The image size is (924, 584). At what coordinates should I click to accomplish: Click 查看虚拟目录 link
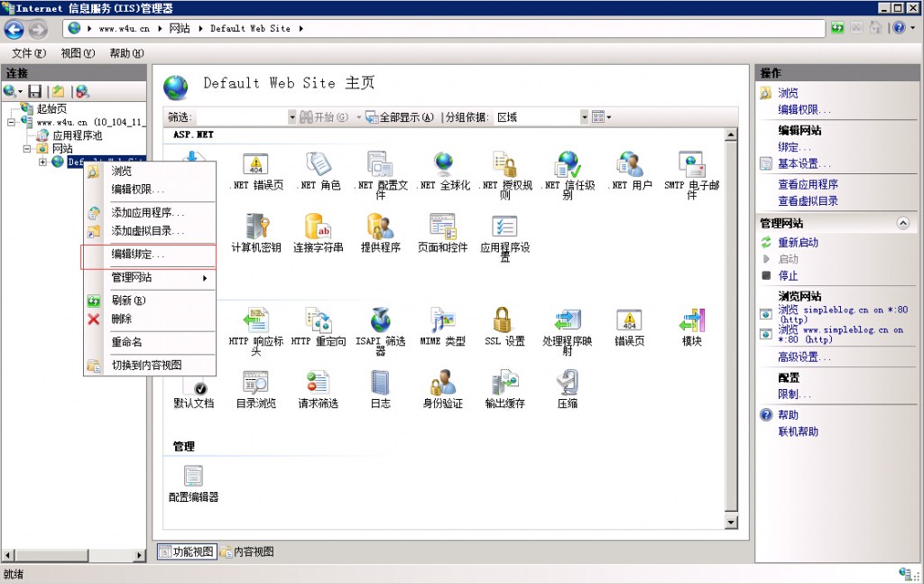pyautogui.click(x=808, y=201)
